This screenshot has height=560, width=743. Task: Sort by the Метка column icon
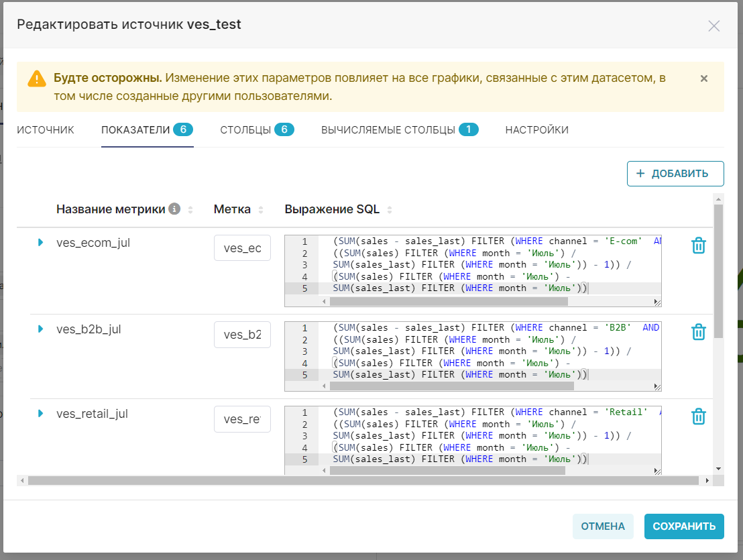pyautogui.click(x=262, y=209)
